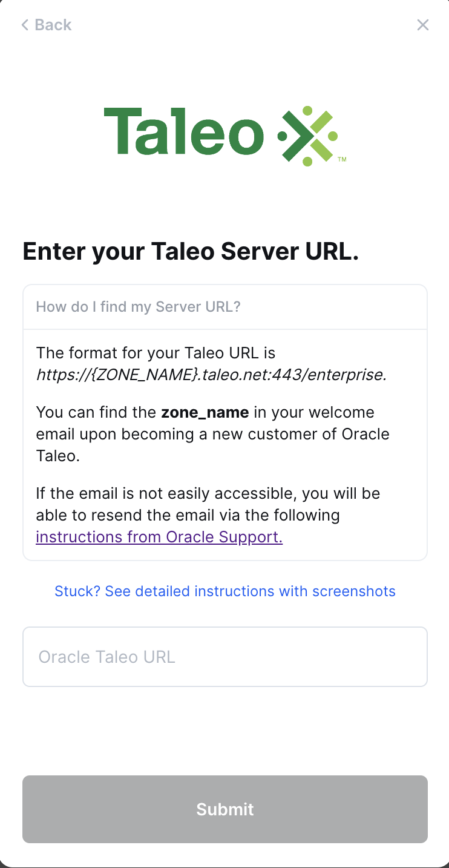Click the welcome email paragraph mentioning Oracle Taleo
The height and width of the screenshot is (868, 449).
point(212,434)
